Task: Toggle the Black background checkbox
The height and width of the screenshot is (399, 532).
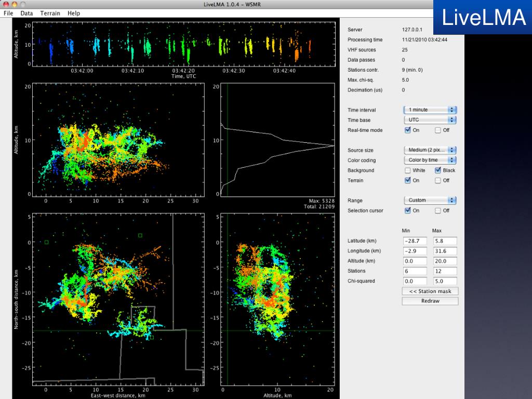Action: point(437,170)
